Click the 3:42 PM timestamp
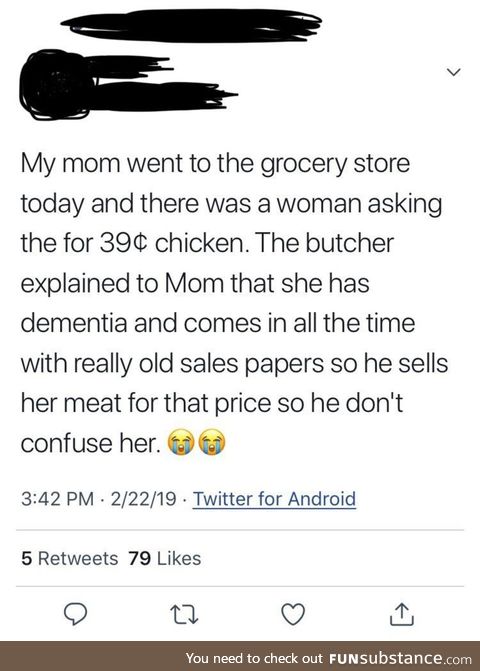 tap(57, 499)
